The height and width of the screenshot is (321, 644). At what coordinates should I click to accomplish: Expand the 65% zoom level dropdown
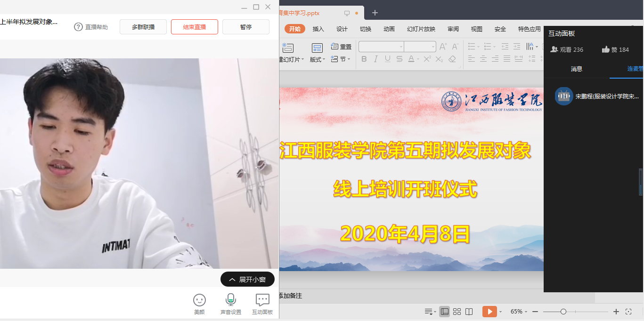pyautogui.click(x=519, y=312)
